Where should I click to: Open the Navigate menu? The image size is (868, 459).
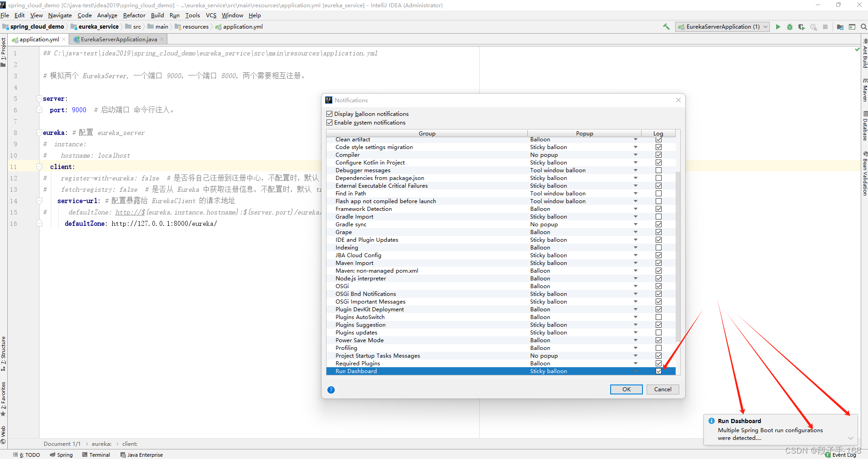pyautogui.click(x=60, y=15)
